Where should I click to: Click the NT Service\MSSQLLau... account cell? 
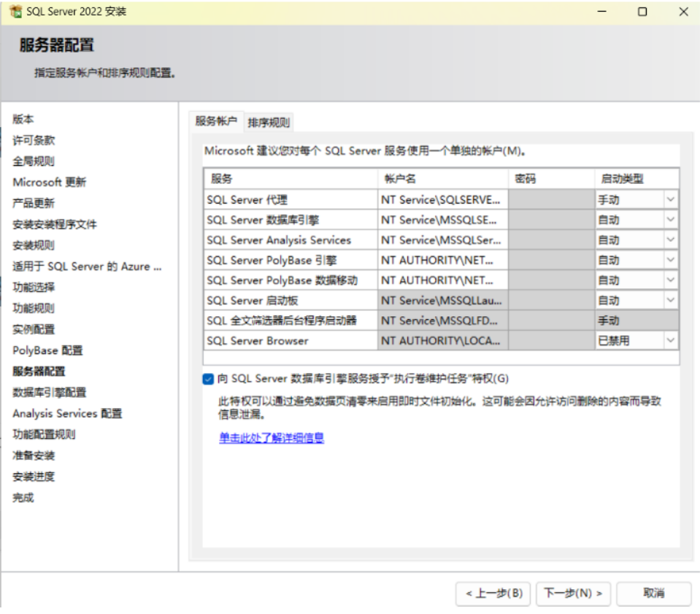click(x=443, y=300)
